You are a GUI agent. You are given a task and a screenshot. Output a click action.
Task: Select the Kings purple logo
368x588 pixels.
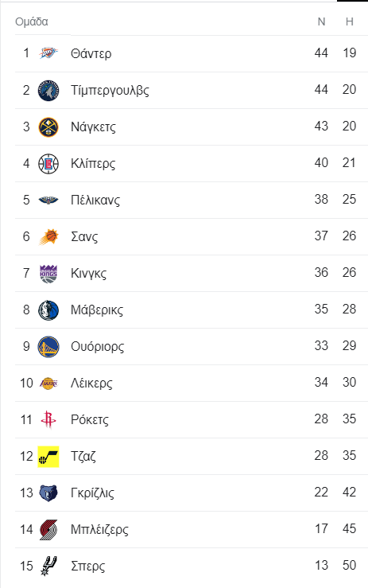tap(48, 274)
